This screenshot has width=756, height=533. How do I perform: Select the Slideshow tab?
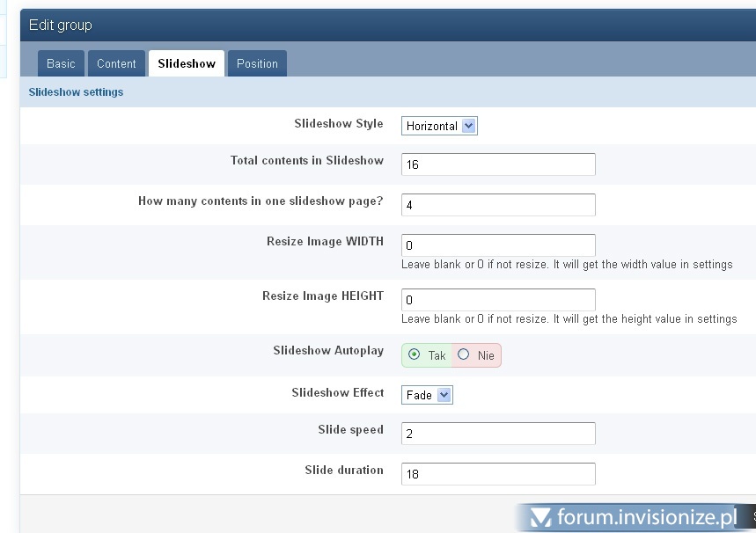(x=187, y=63)
